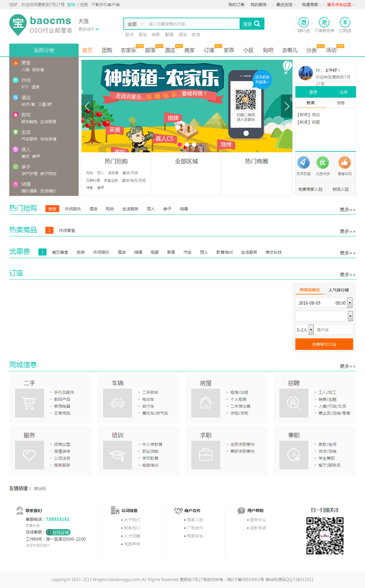Viewport: 365px width, 588px height.
Task: Expand the 更换城市 city switcher
Action: 89,29
